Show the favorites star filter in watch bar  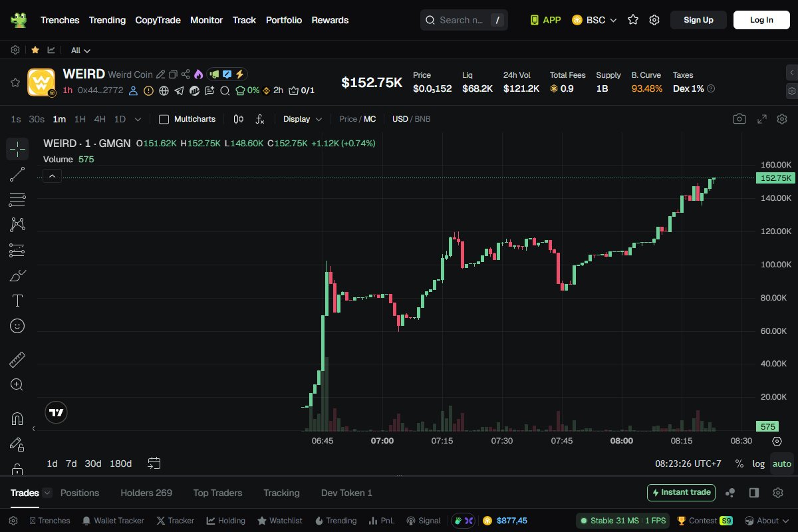pyautogui.click(x=35, y=50)
